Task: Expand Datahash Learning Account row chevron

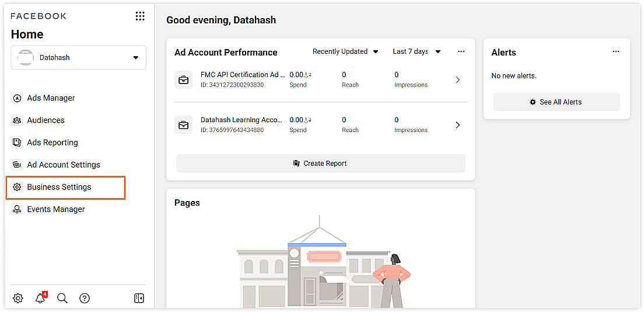Action: point(458,124)
